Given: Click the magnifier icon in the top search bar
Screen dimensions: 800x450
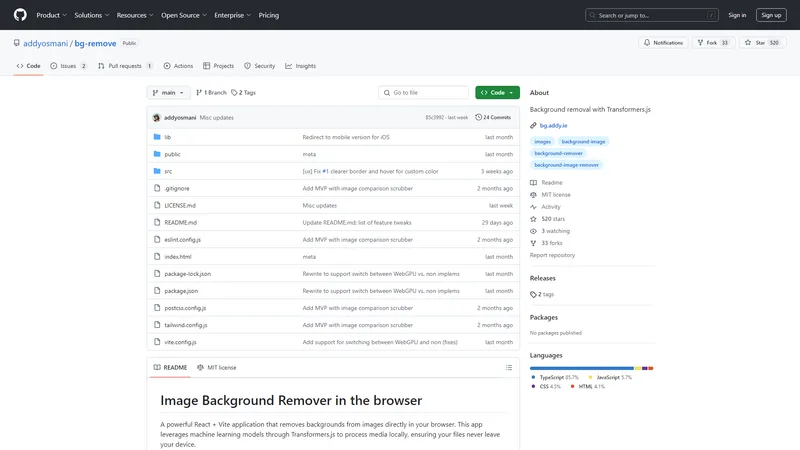Looking at the screenshot, I should coord(592,15).
